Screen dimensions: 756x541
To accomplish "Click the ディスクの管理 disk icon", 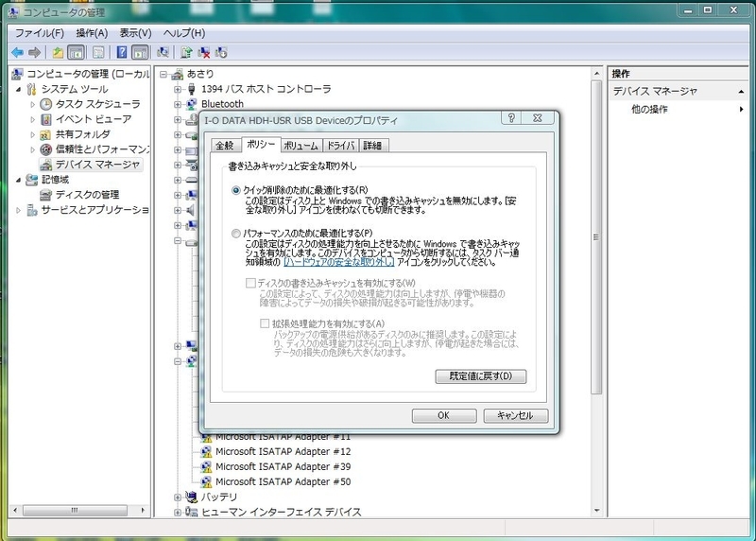I will [45, 195].
